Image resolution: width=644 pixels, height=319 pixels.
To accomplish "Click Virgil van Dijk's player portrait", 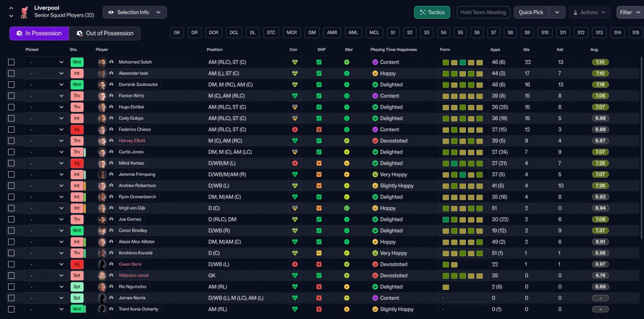I will click(102, 208).
